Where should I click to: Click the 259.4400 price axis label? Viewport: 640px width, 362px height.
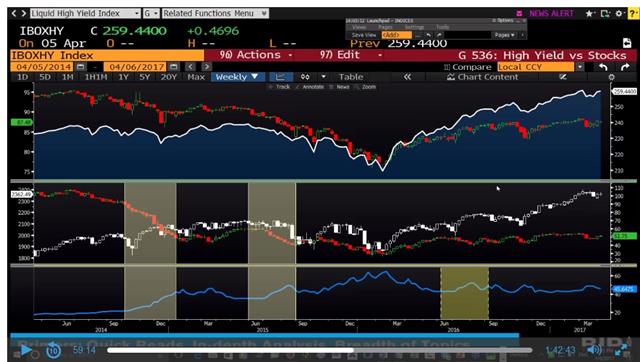[x=624, y=92]
